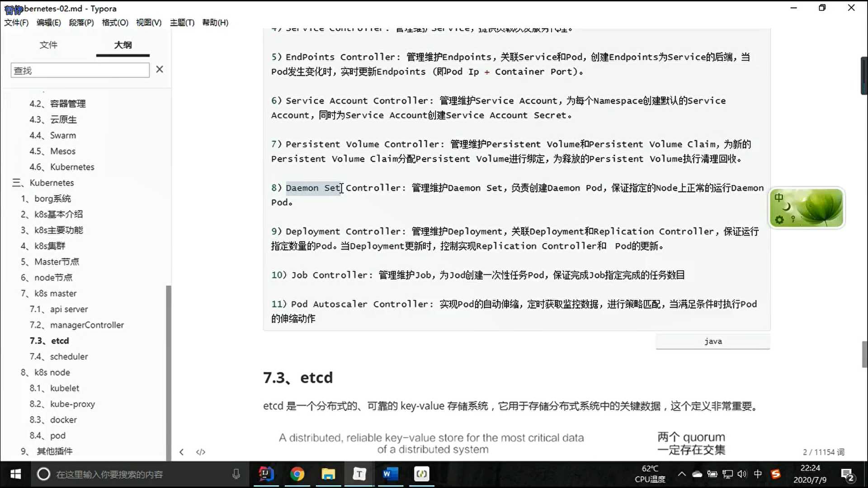Switch to the 文件 sidebar tab

coord(48,45)
